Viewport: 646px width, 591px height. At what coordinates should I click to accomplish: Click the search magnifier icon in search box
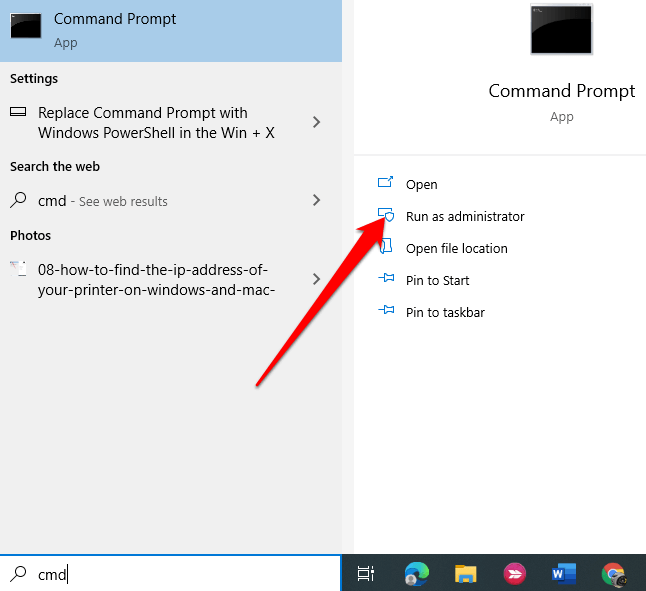tap(18, 573)
